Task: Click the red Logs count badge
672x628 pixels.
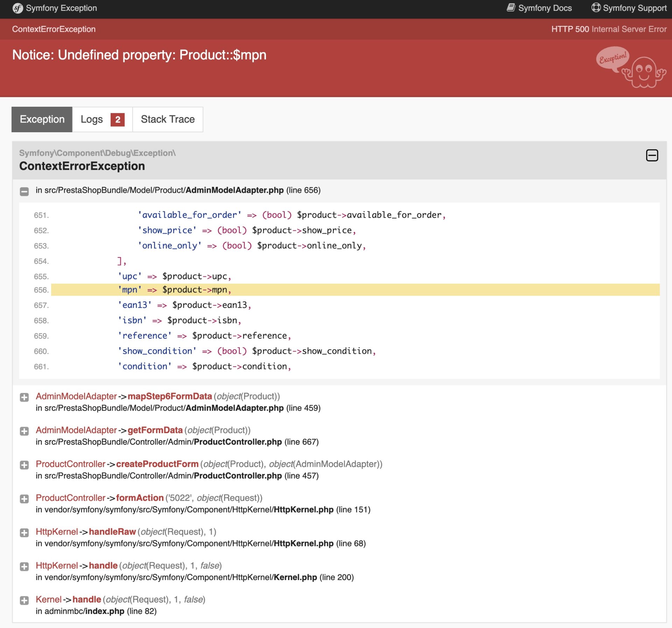Action: pos(118,120)
